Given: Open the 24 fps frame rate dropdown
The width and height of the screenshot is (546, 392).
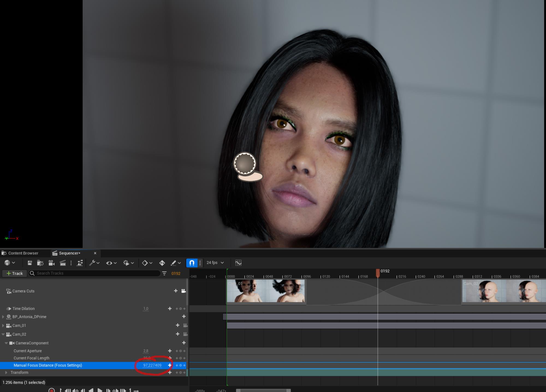Looking at the screenshot, I should 215,263.
